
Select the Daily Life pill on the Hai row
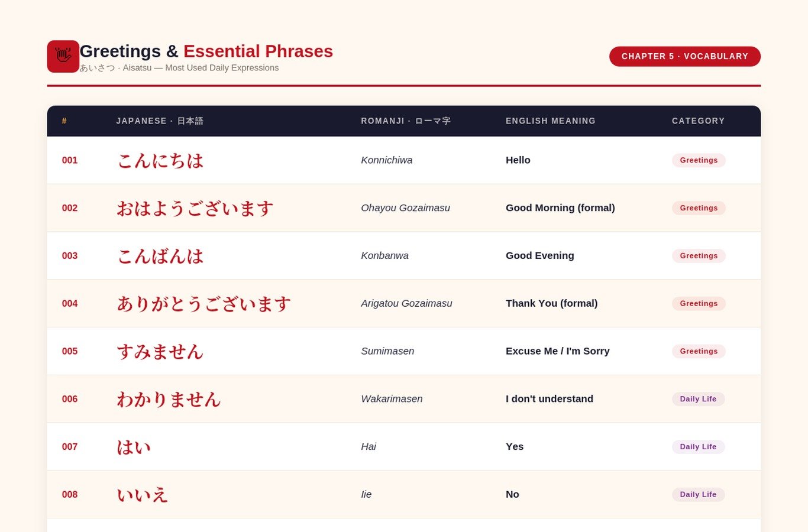698,446
